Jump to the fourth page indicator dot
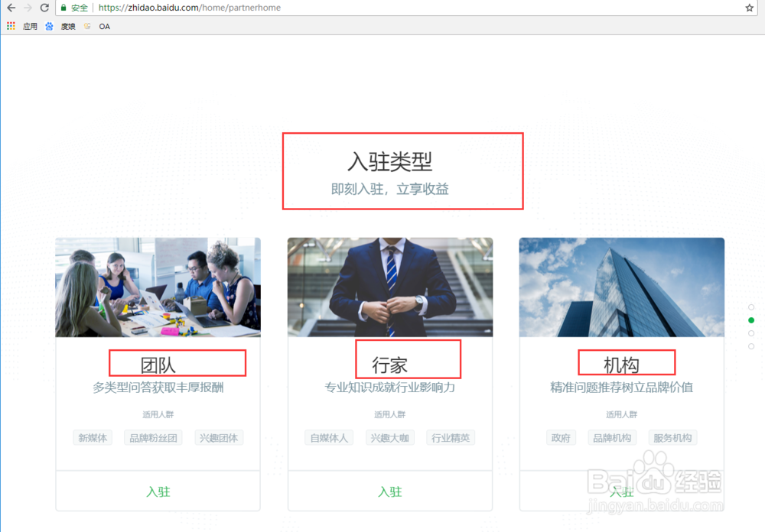765x532 pixels. [x=751, y=346]
